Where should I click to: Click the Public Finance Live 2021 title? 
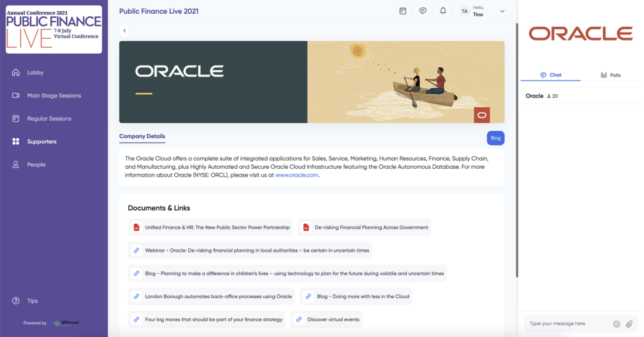point(159,11)
